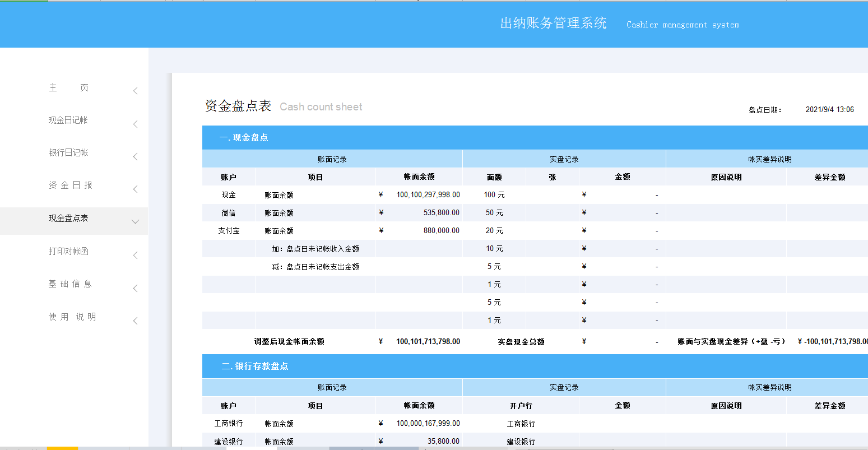868x450 pixels.
Task: Expand the chevron next to 银行日记帐
Action: [x=135, y=156]
